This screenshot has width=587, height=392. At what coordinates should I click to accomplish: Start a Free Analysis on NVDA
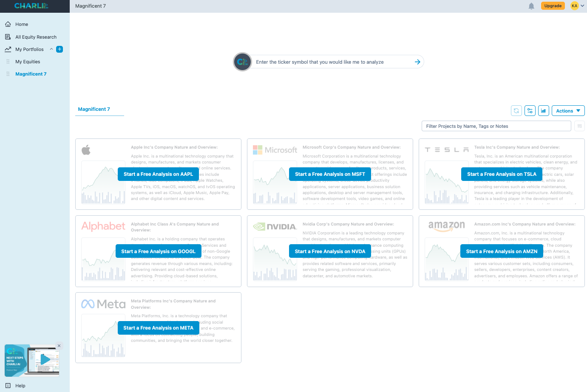pyautogui.click(x=330, y=251)
